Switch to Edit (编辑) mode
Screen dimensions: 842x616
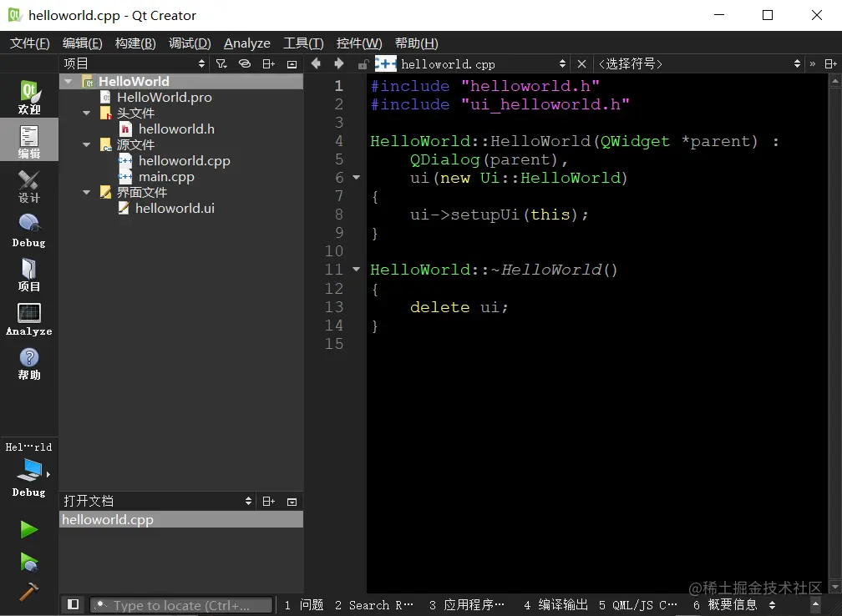pyautogui.click(x=29, y=140)
